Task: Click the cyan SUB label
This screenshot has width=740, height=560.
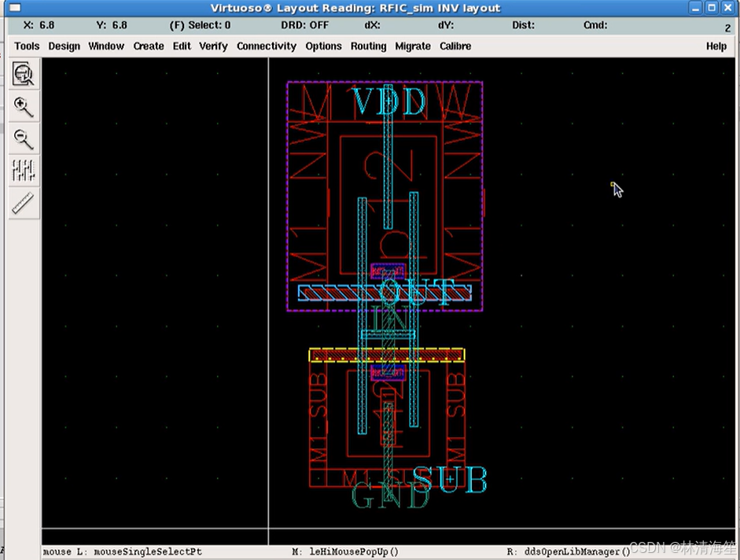Action: [451, 480]
